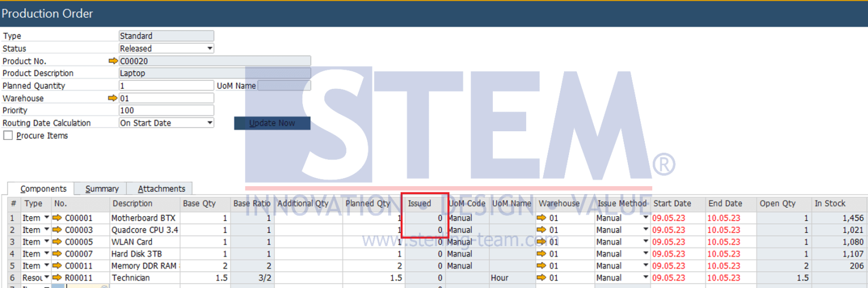868x288 pixels.
Task: Switch to the Attachments tab
Action: tap(161, 189)
